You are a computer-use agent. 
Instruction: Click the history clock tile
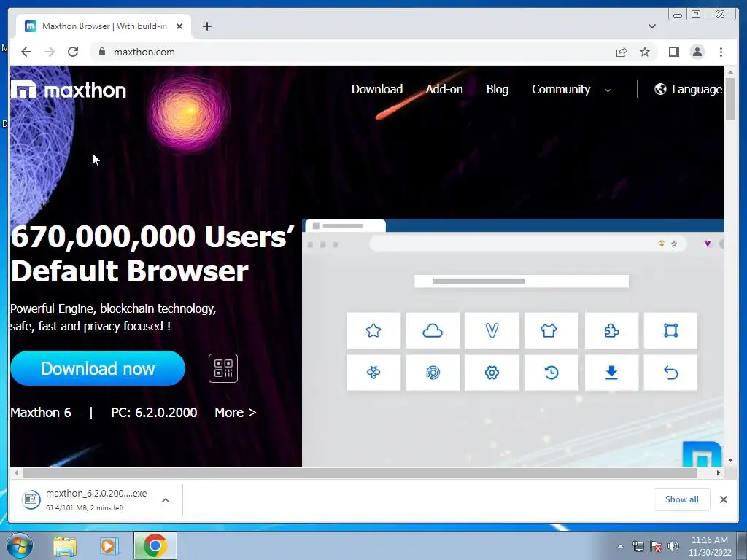point(551,373)
